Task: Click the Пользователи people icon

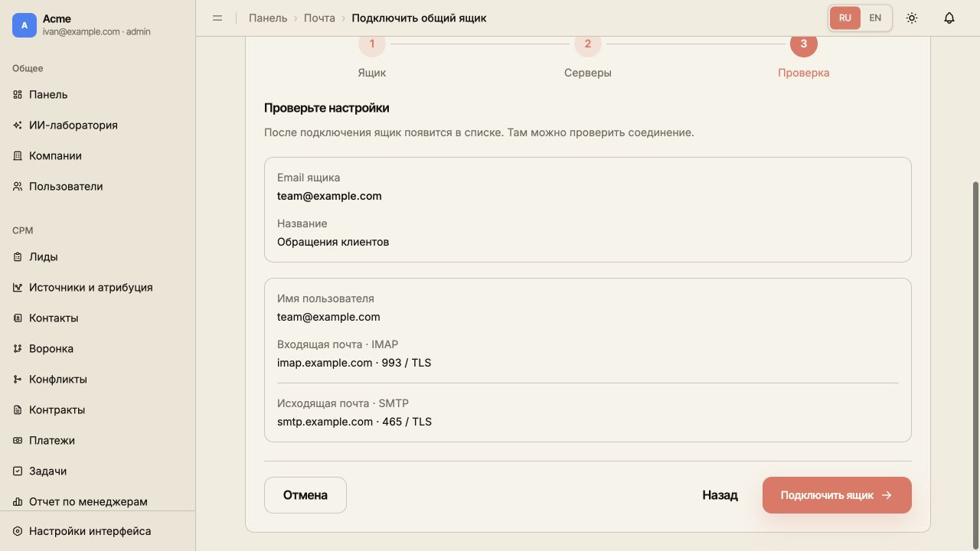Action: tap(18, 187)
